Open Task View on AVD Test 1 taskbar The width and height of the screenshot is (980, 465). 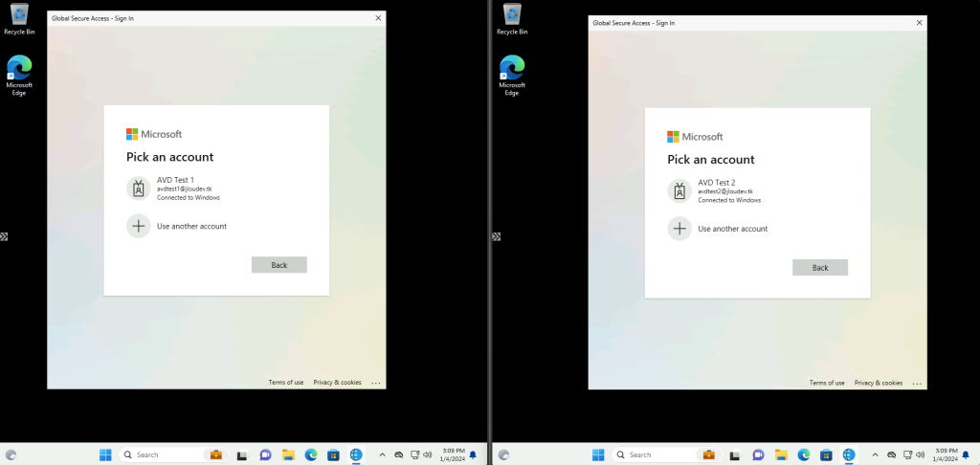[242, 455]
